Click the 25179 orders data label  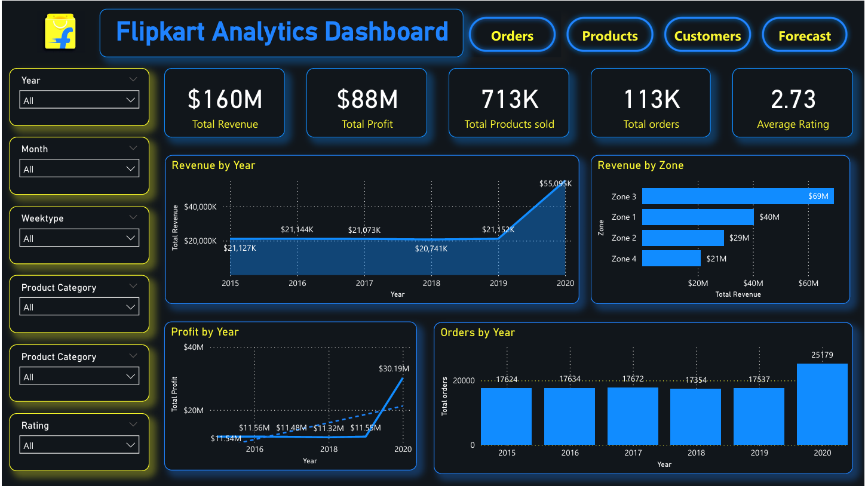(822, 355)
